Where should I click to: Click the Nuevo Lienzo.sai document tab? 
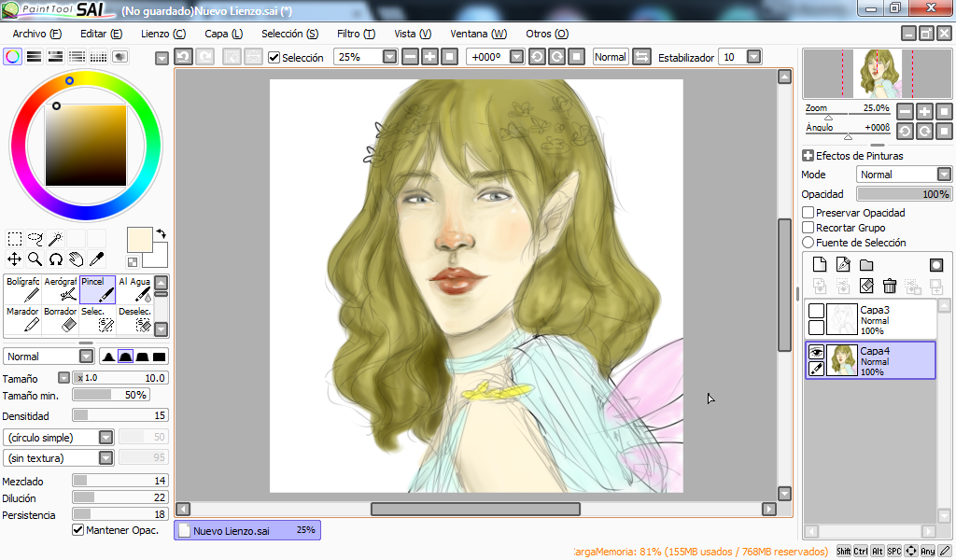click(247, 530)
